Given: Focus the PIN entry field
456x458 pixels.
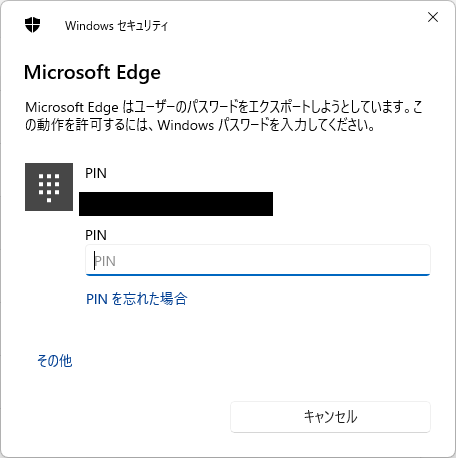Looking at the screenshot, I should click(x=258, y=260).
